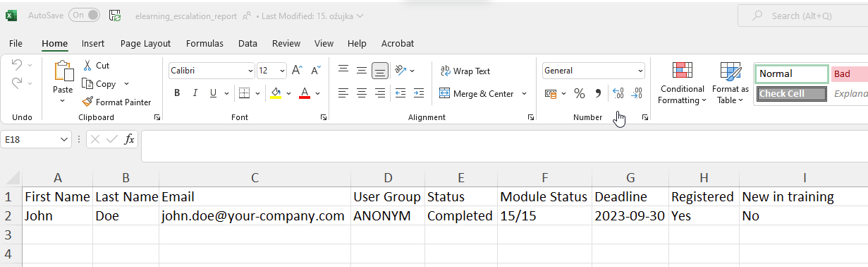Open the Calibri font name dropdown

coord(250,71)
